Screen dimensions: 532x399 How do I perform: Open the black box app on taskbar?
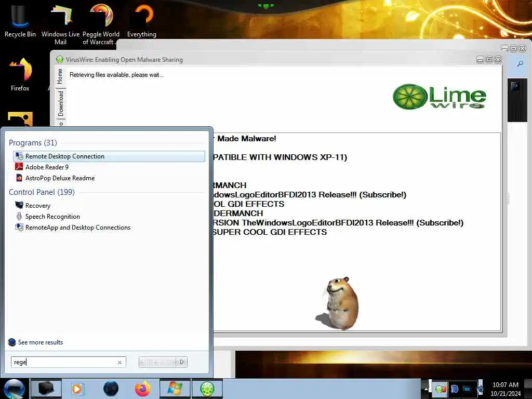[46, 389]
